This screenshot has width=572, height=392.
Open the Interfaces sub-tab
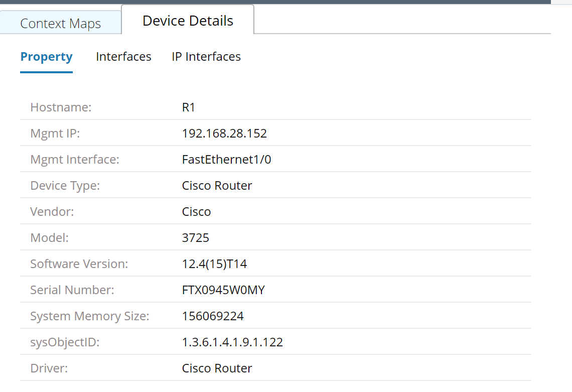pos(123,57)
